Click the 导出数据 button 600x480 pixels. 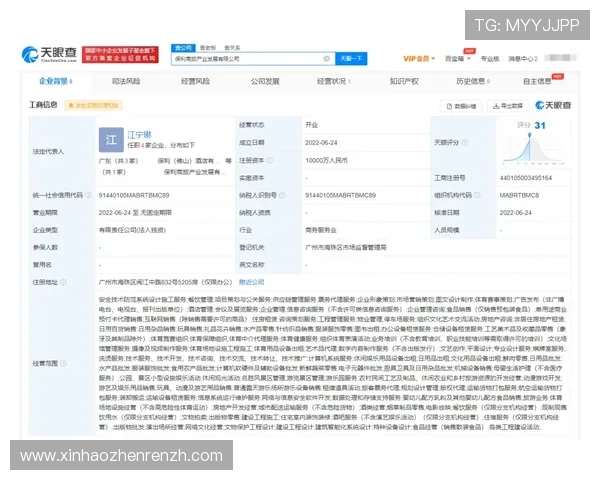[508, 106]
